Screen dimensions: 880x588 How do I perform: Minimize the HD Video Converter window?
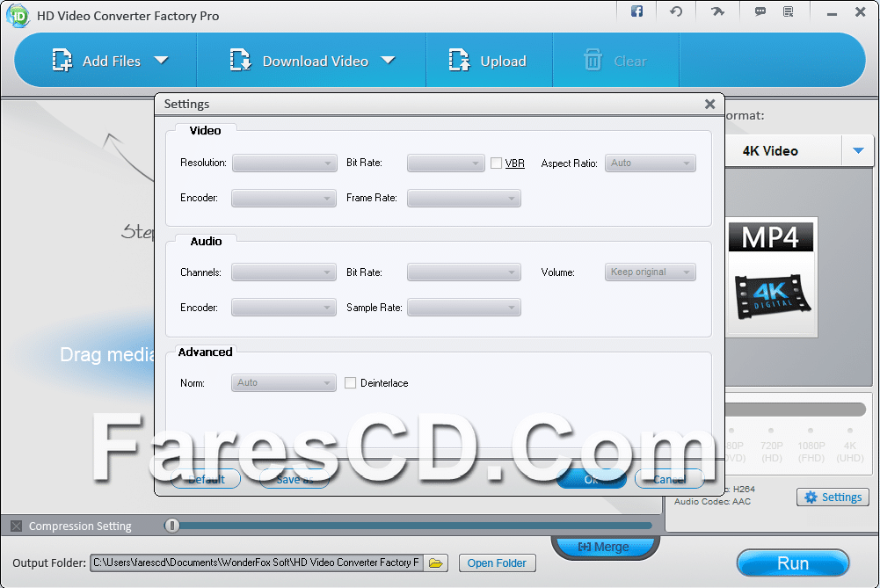tap(832, 13)
